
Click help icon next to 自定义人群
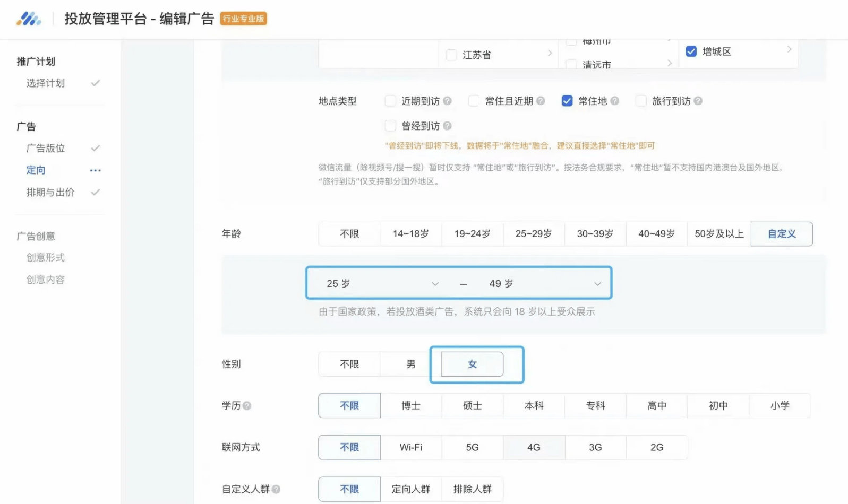276,489
